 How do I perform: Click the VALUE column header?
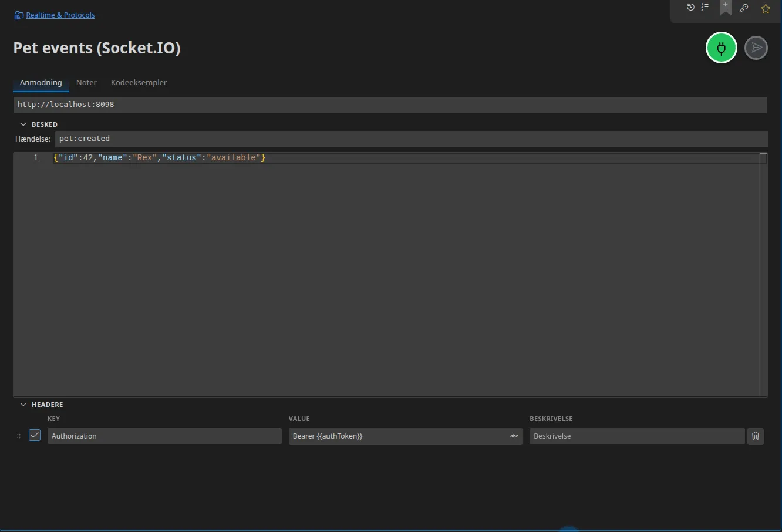(x=299, y=419)
